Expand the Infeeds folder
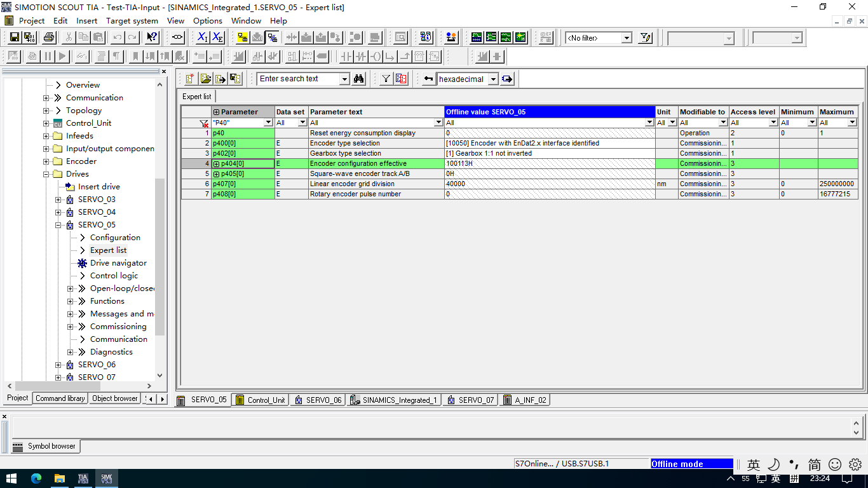This screenshot has height=488, width=868. tap(46, 136)
